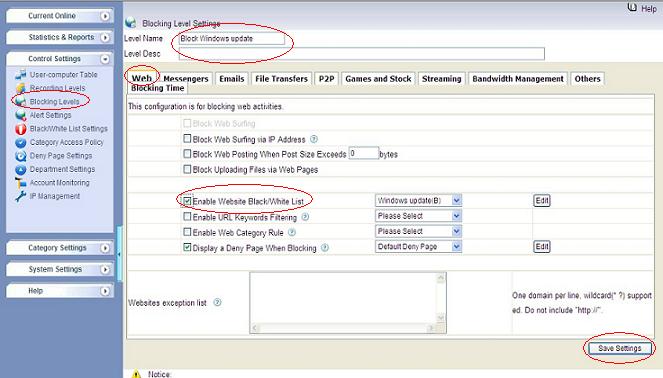
Task: Click the Deny Page Settings icon
Action: 20,156
